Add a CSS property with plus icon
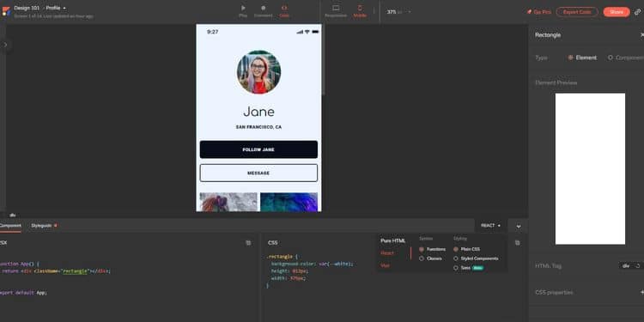Image resolution: width=644 pixels, height=322 pixels. coord(642,292)
